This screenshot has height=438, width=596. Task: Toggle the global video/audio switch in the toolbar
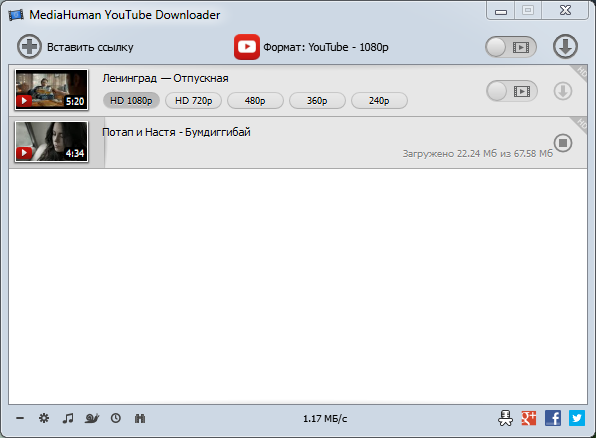coord(510,47)
